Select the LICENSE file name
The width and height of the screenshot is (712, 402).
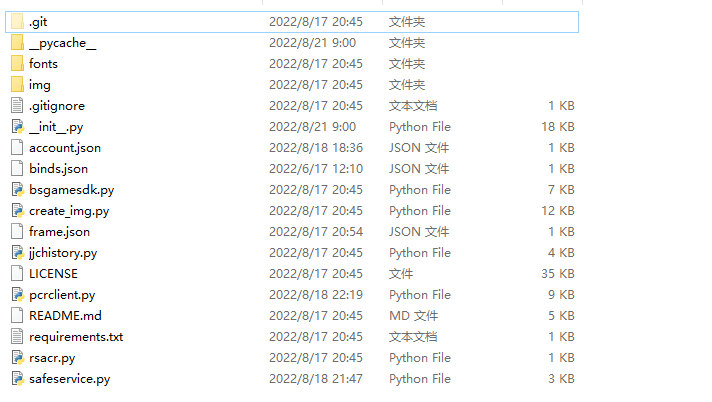click(54, 273)
